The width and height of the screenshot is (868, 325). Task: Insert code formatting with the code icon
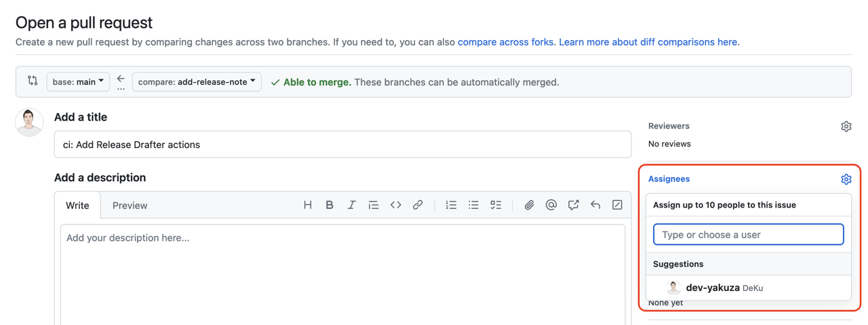[x=395, y=205]
